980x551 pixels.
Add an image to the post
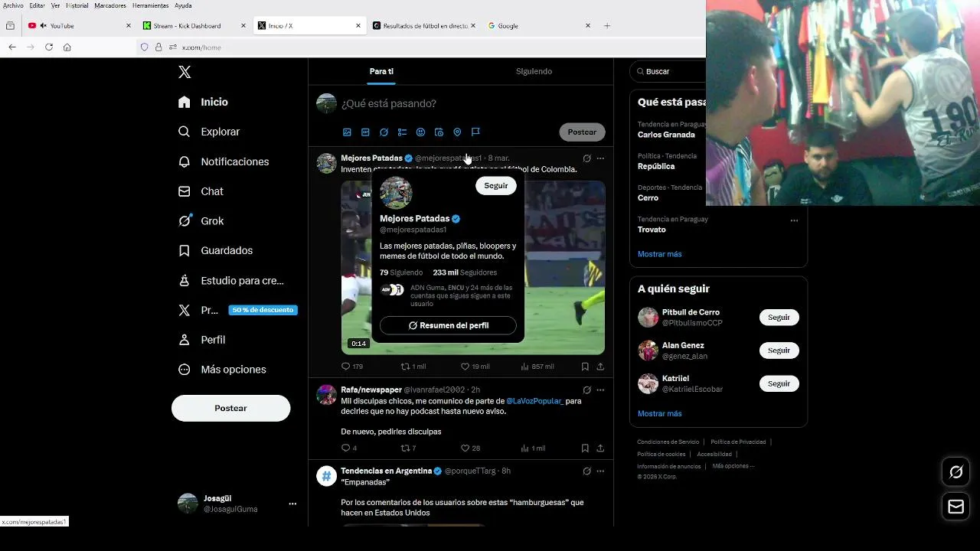(x=347, y=132)
